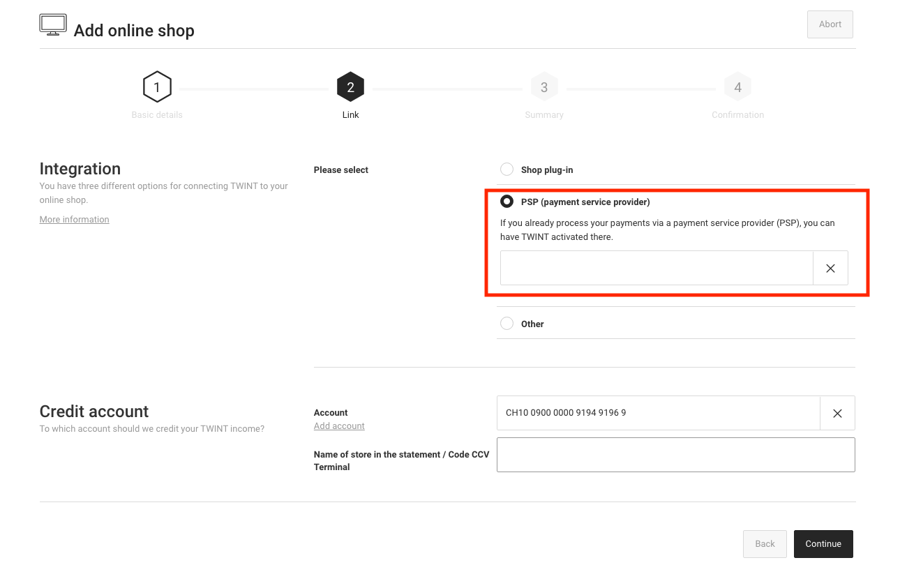This screenshot has width=900, height=588.
Task: Open the More information link
Action: pos(75,220)
